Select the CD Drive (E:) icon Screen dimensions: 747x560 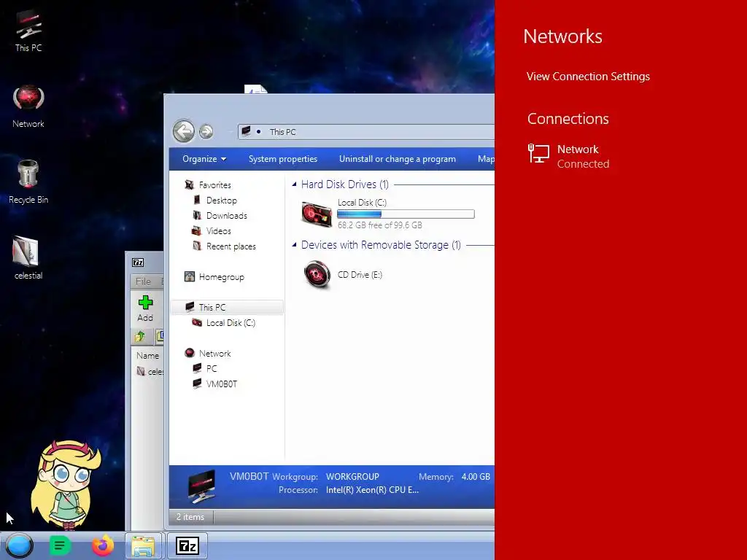pyautogui.click(x=317, y=274)
